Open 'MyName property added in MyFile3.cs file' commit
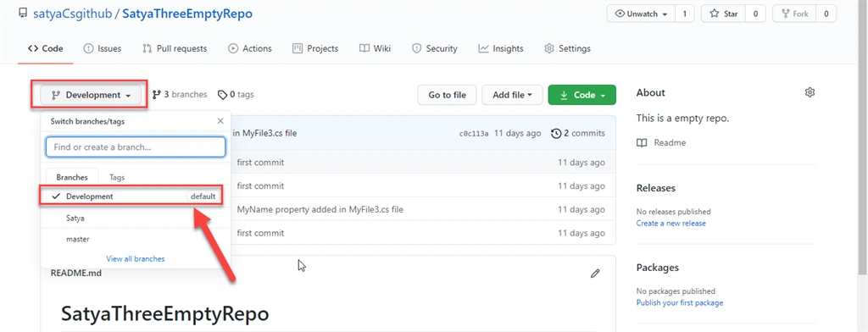Viewport: 868px width, 332px height. pyautogui.click(x=320, y=210)
